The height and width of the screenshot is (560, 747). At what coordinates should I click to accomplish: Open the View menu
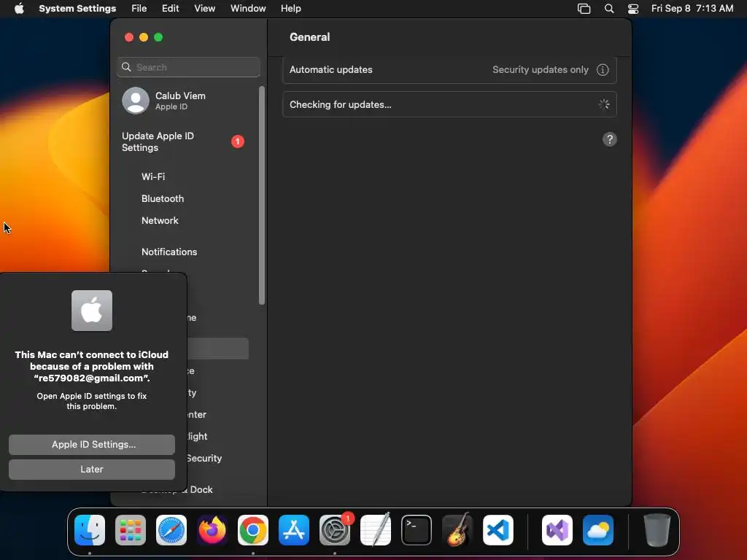(x=205, y=9)
